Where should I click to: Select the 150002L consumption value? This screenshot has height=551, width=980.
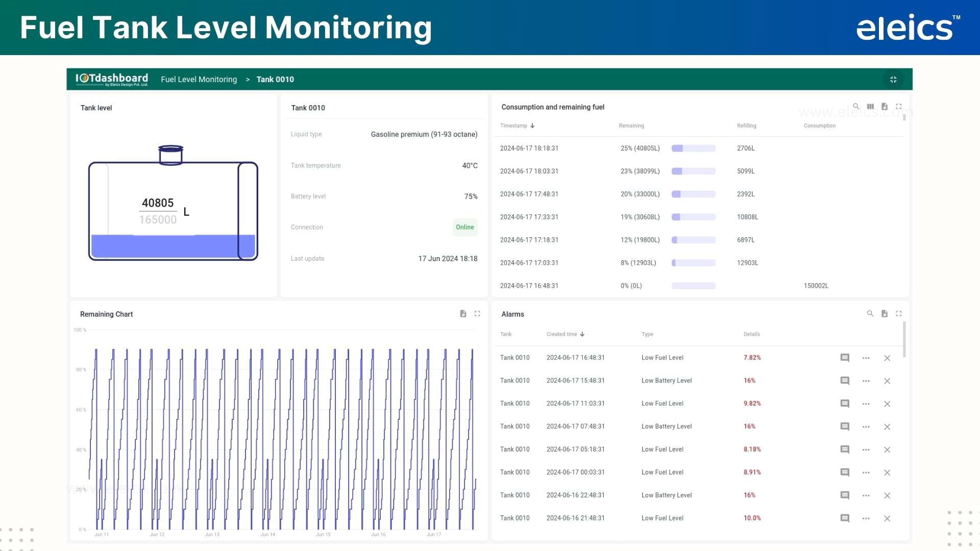point(816,286)
